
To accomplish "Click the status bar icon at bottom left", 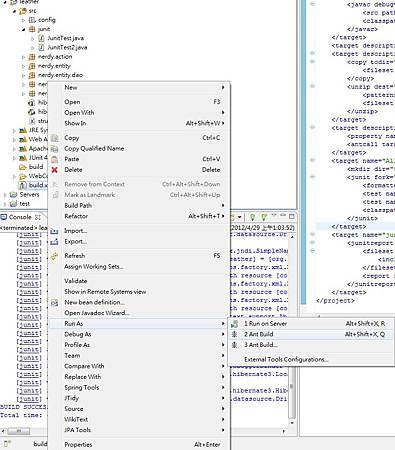I will [7, 444].
